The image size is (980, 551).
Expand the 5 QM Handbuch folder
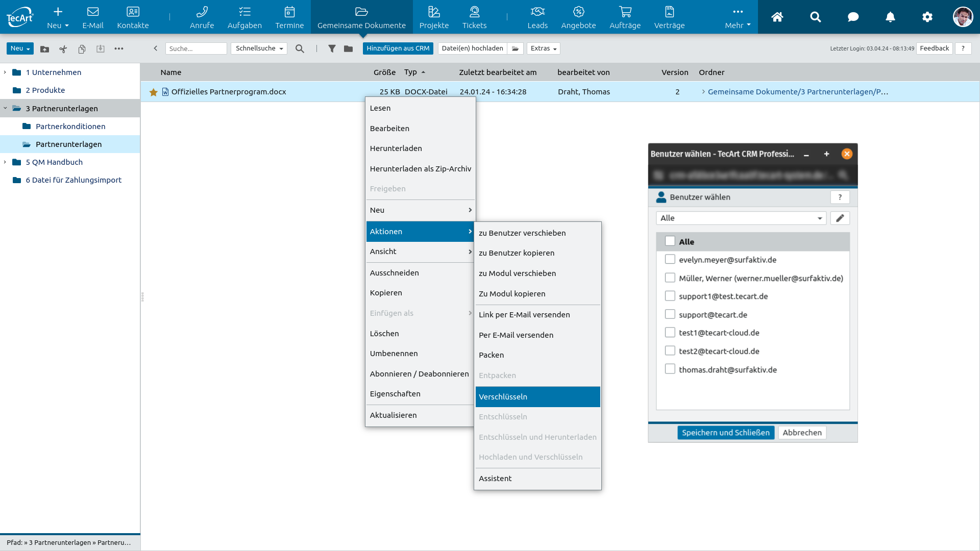coord(5,162)
